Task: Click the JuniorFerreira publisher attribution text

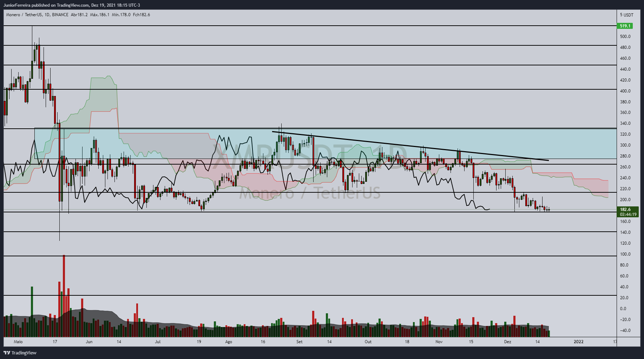Action: point(72,5)
